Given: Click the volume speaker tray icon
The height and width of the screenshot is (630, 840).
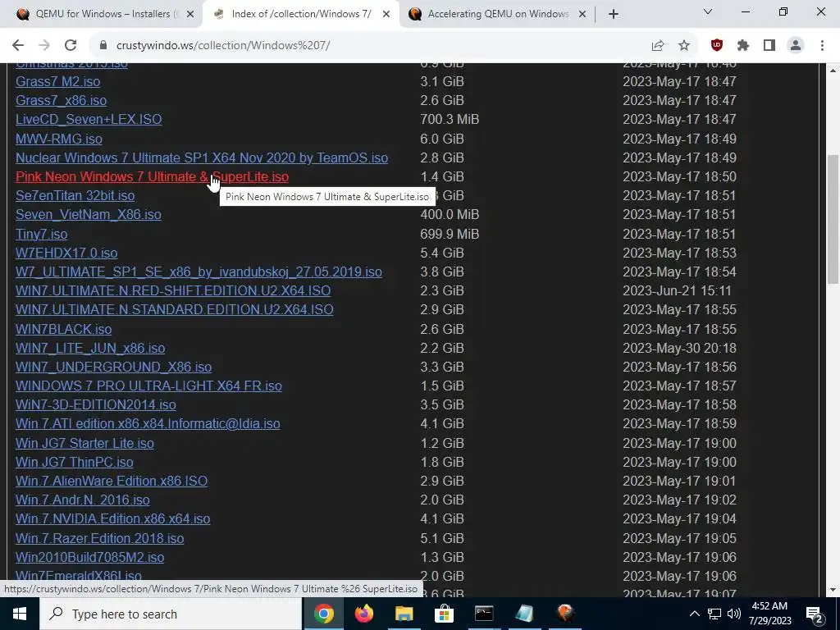Looking at the screenshot, I should point(734,614).
